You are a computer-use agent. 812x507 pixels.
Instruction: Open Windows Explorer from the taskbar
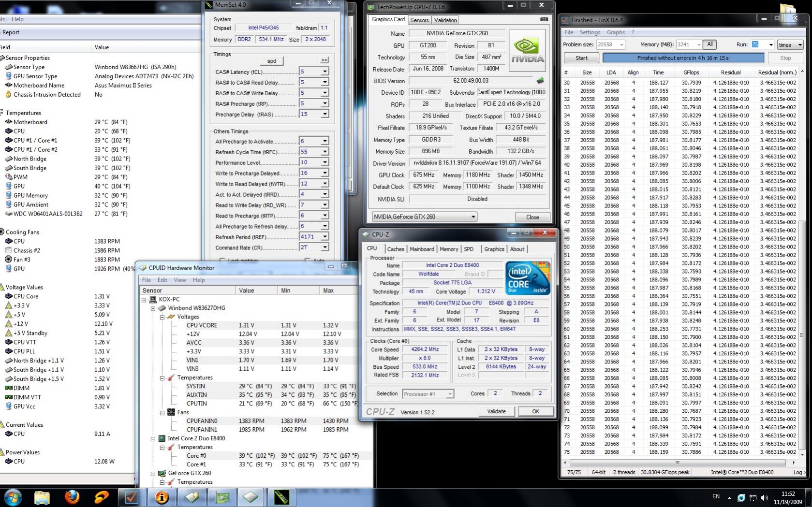click(x=42, y=497)
